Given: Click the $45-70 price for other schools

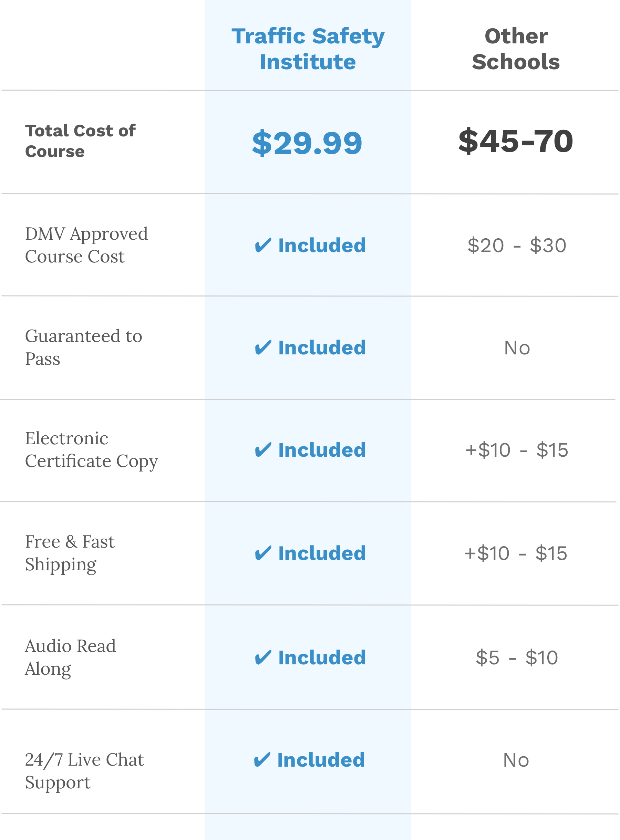Looking at the screenshot, I should coord(517,142).
